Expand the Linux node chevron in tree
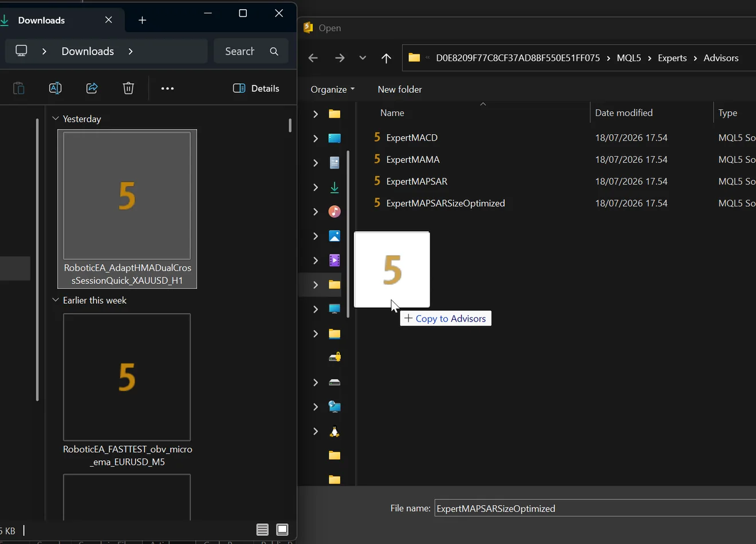The image size is (756, 544). (316, 431)
